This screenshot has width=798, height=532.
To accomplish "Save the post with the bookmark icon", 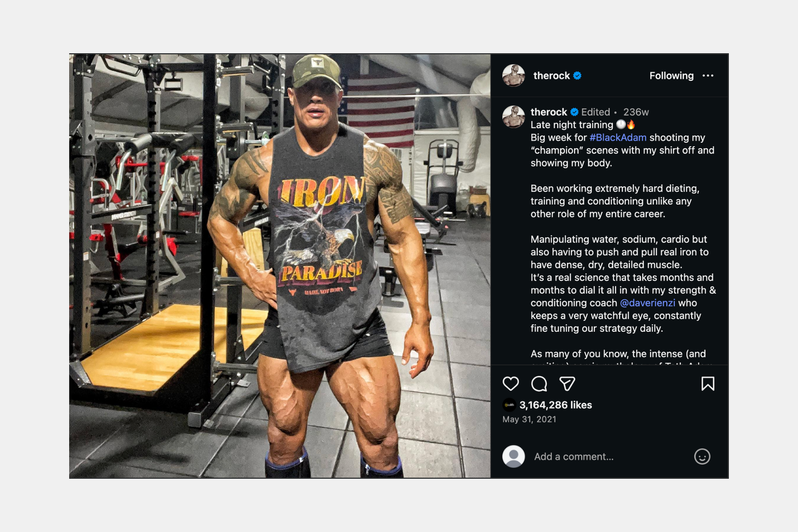I will coord(708,383).
